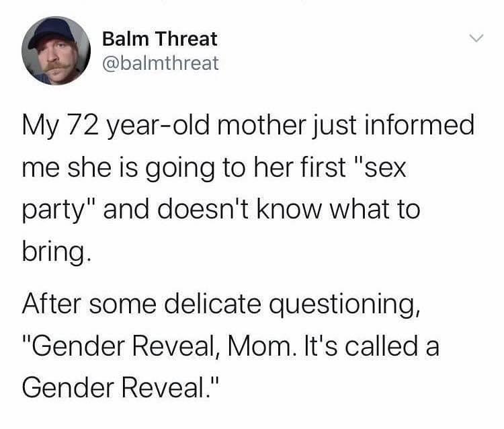Click the word "After" starting the second paragraph
This screenshot has width=504, height=429.
pyautogui.click(x=52, y=303)
